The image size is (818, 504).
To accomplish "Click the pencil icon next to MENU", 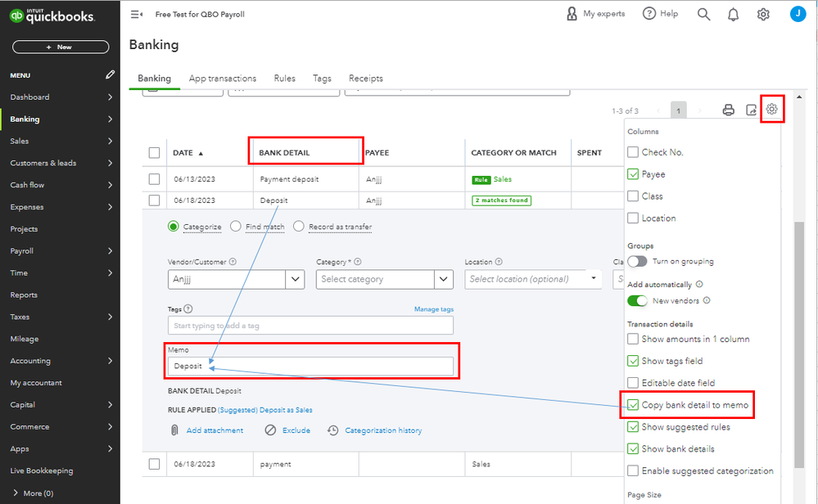I will tap(111, 75).
